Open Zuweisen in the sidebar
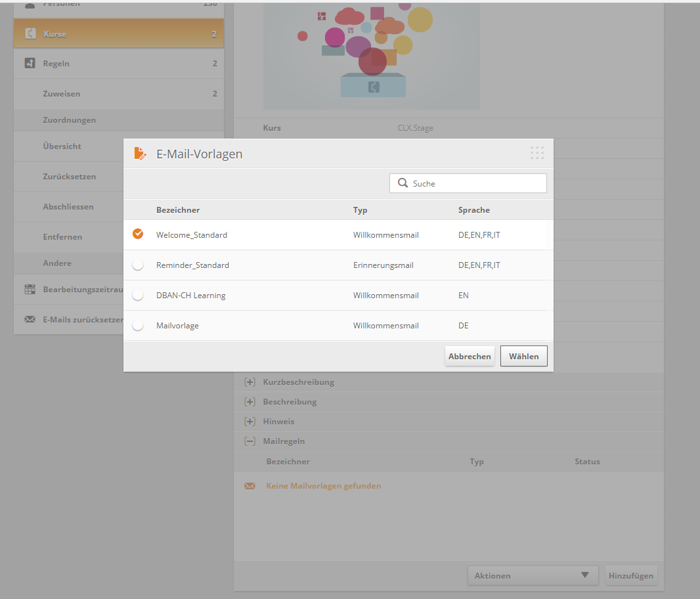 pyautogui.click(x=62, y=94)
